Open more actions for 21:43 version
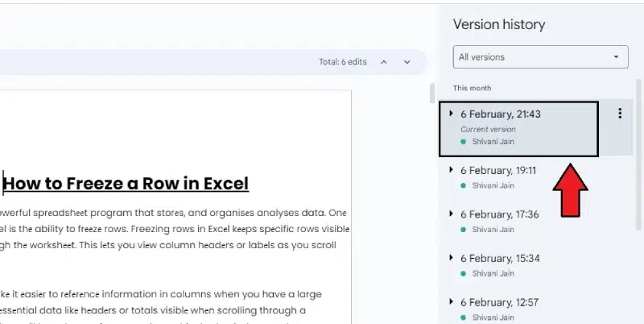 tap(620, 114)
